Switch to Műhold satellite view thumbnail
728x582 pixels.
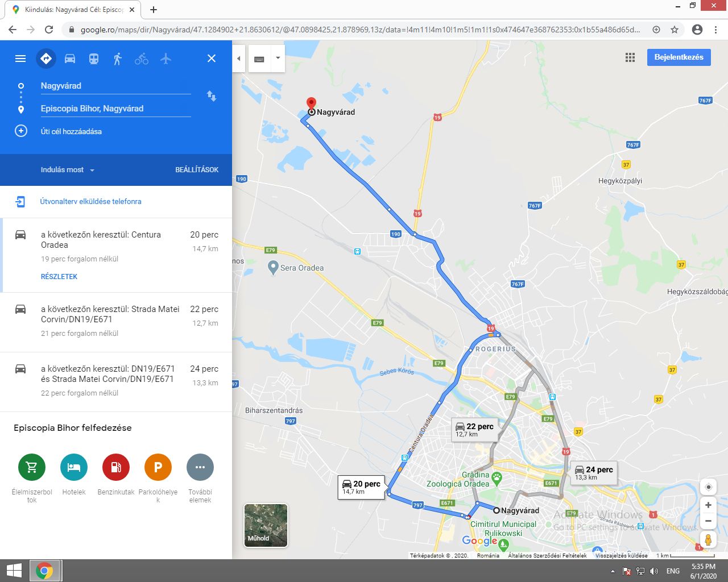[266, 525]
